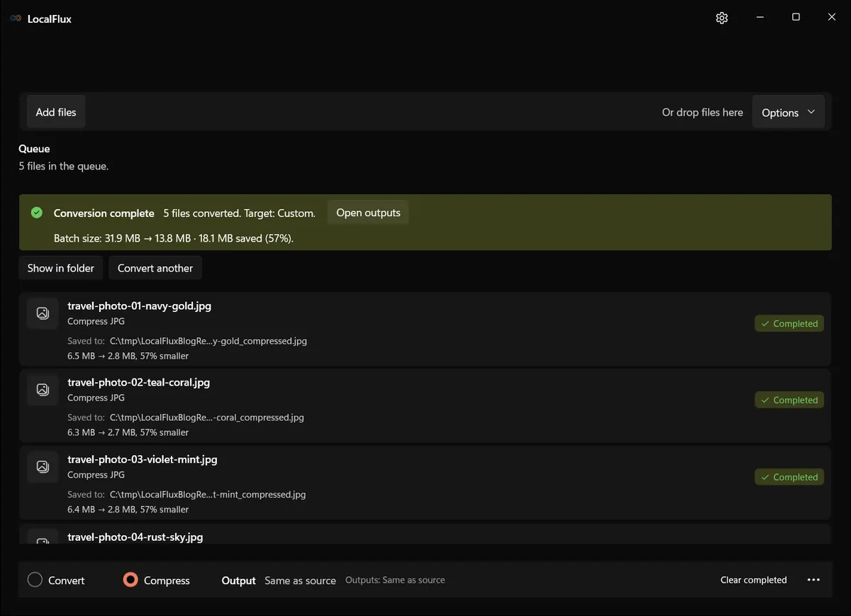Click Show in folder button
851x616 pixels.
(x=61, y=268)
